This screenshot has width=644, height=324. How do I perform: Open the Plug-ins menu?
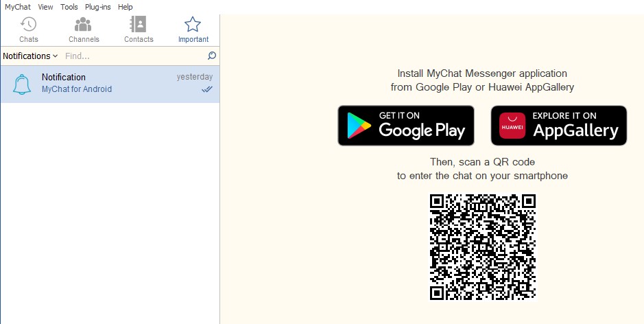tap(98, 7)
